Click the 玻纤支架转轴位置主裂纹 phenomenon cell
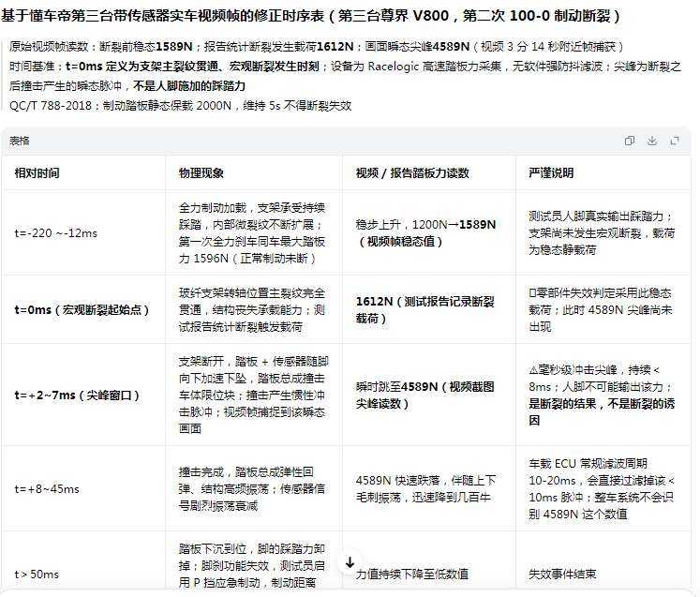 tap(252, 310)
